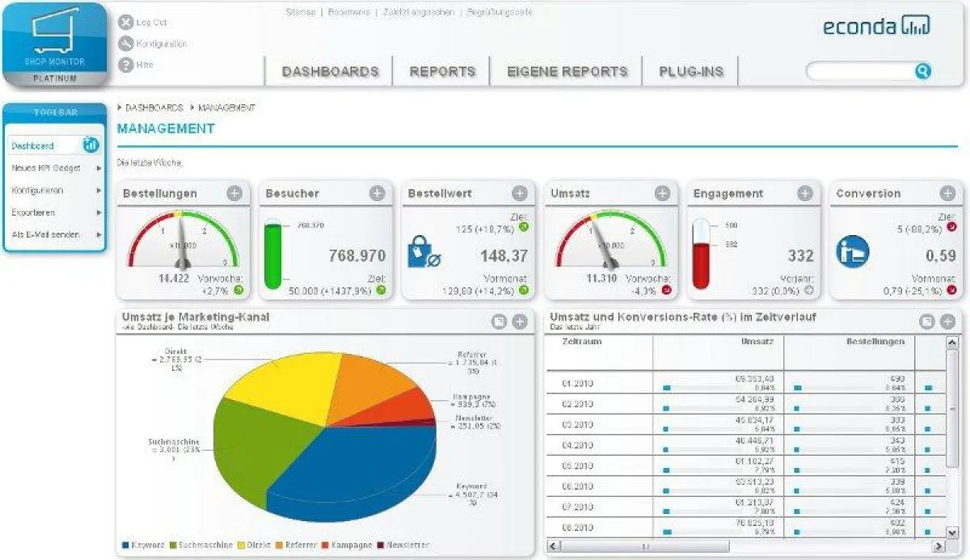Expand the Exportieren submenu arrow
Screen dimensions: 970x560
(98, 212)
